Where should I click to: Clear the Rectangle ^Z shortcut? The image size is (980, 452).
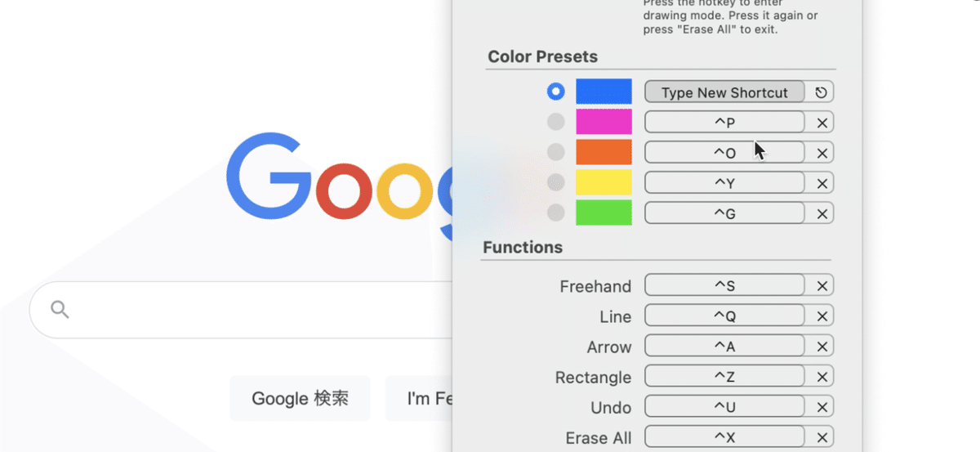tap(822, 376)
